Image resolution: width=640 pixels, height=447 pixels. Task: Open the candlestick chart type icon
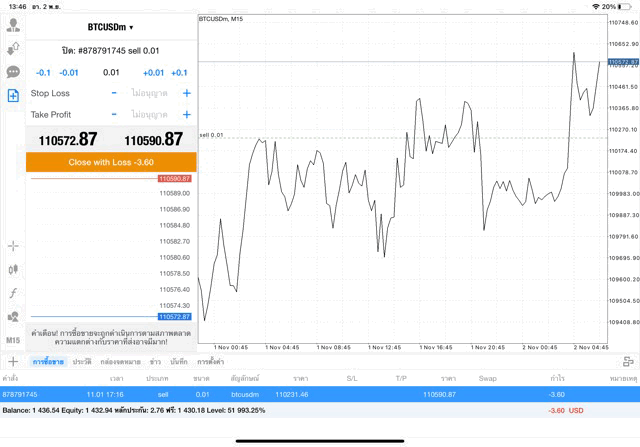tap(13, 269)
